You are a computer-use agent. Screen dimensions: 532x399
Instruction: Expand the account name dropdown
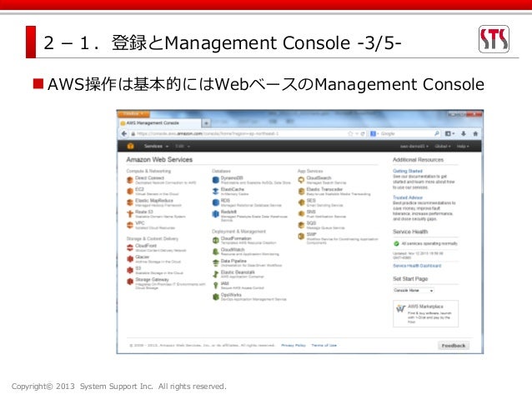coord(414,146)
